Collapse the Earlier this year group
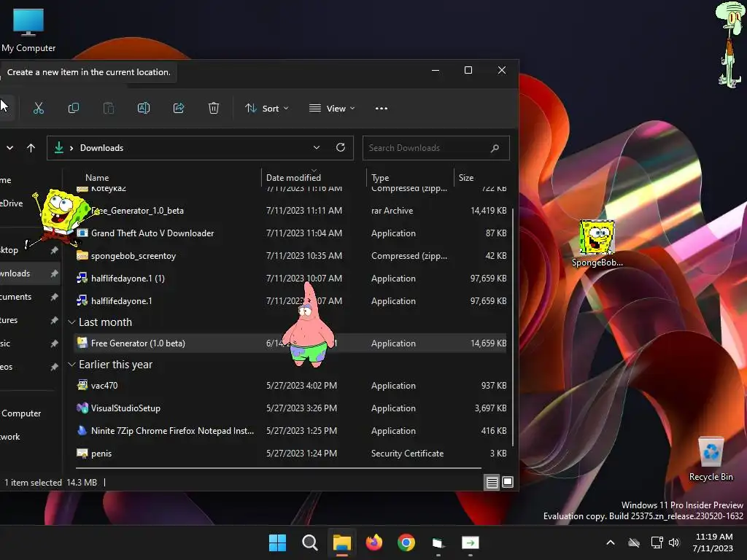Image resolution: width=747 pixels, height=560 pixels. click(x=71, y=365)
